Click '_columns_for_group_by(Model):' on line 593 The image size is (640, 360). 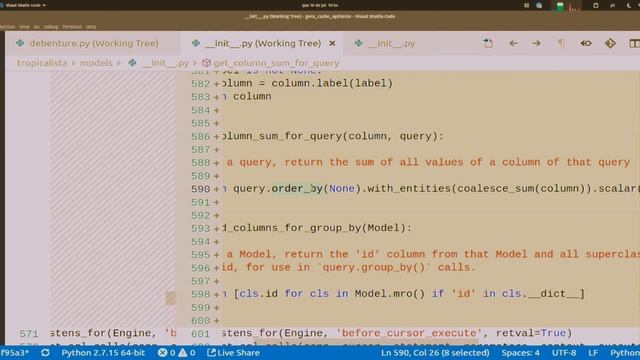pos(319,228)
